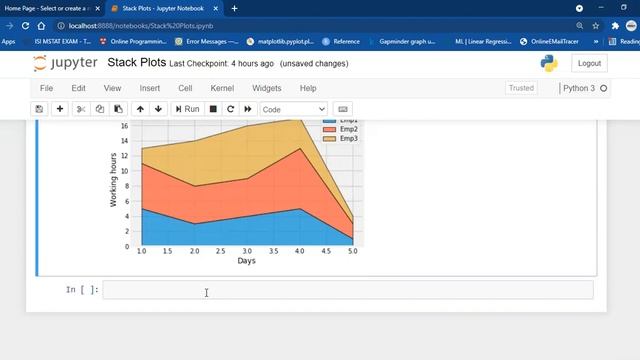This screenshot has width=640, height=360.
Task: Open the Help menu
Action: click(308, 88)
